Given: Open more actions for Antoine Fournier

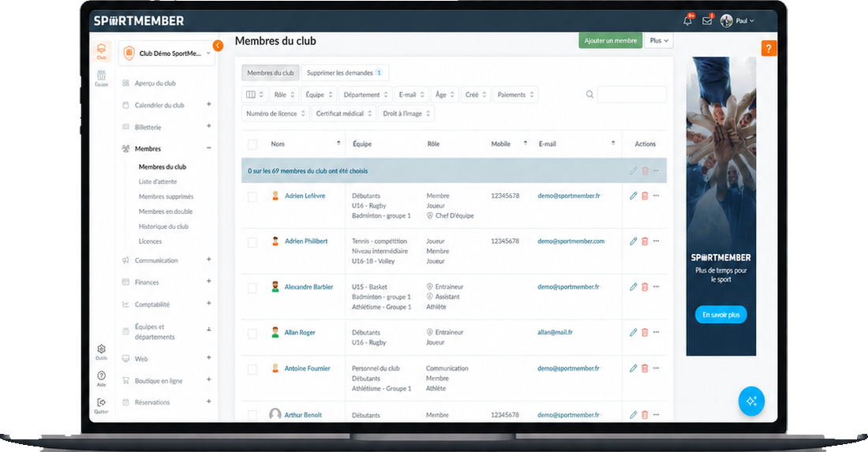Looking at the screenshot, I should click(657, 368).
